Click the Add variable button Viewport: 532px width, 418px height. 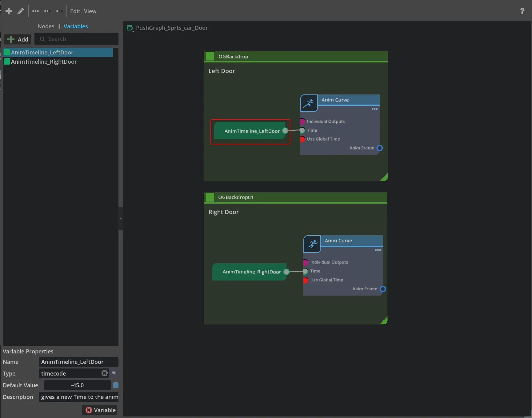pos(18,39)
